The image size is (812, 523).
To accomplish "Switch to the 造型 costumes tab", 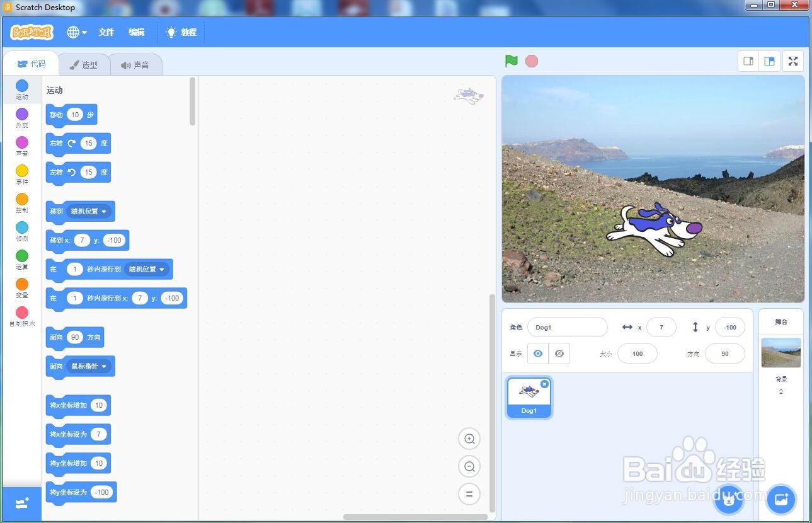I will click(x=84, y=65).
